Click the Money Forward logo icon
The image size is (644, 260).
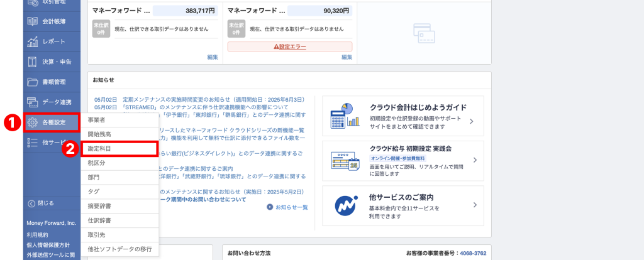click(345, 205)
